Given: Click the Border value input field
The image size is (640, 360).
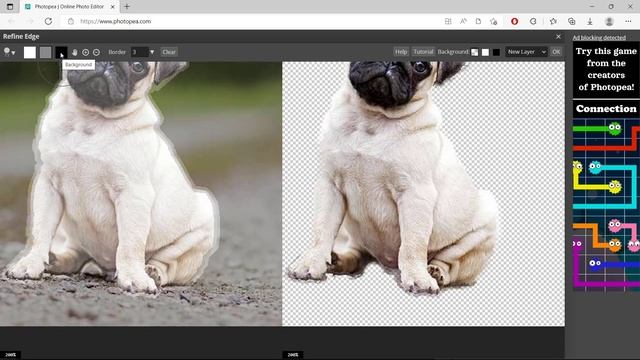Looking at the screenshot, I should point(139,52).
